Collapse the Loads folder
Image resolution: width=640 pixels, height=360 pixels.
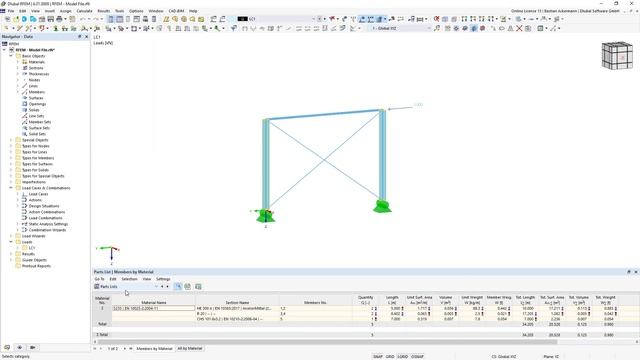[11, 242]
